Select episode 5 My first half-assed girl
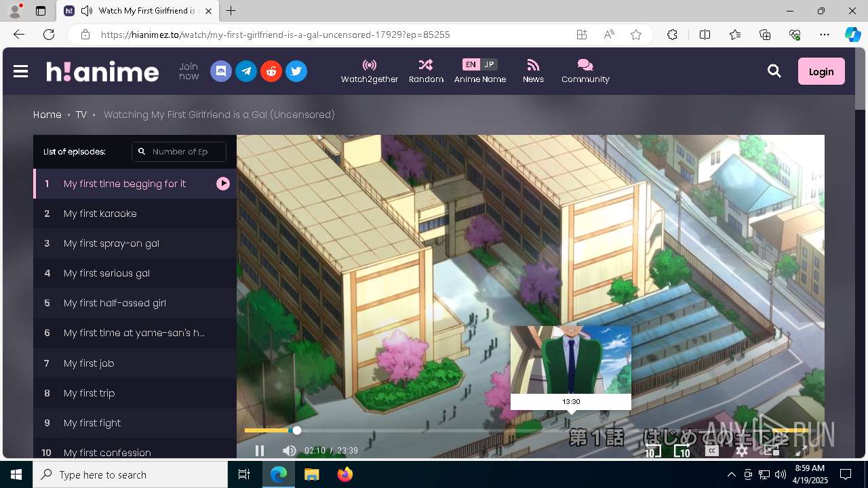The image size is (868, 488). (x=135, y=303)
